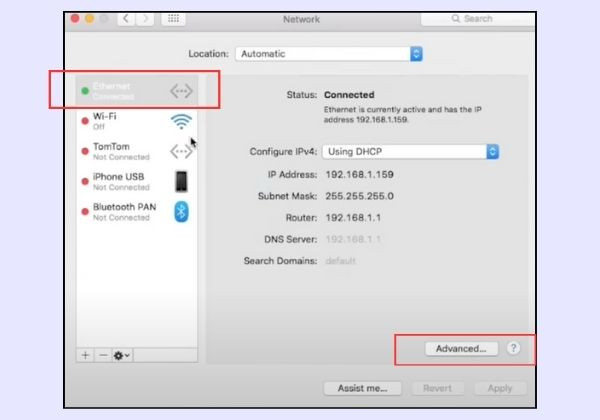Viewport: 600px width, 420px height.
Task: Select the iPhone USB network service
Action: 137,182
